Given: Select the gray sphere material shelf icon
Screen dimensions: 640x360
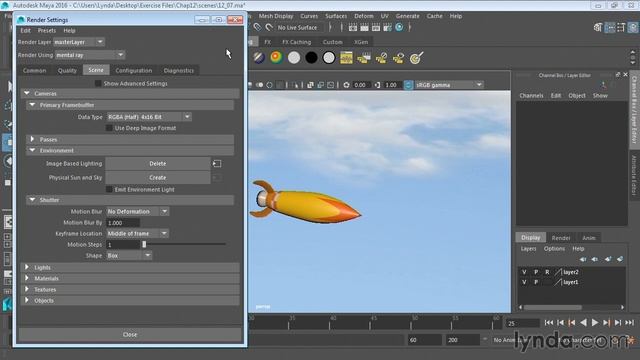Looking at the screenshot, I should tap(294, 58).
